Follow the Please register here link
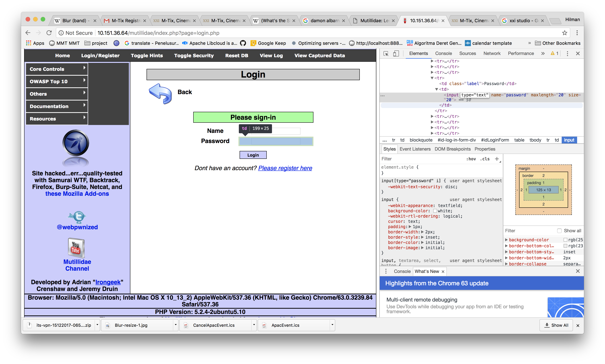The width and height of the screenshot is (605, 364). click(x=285, y=168)
